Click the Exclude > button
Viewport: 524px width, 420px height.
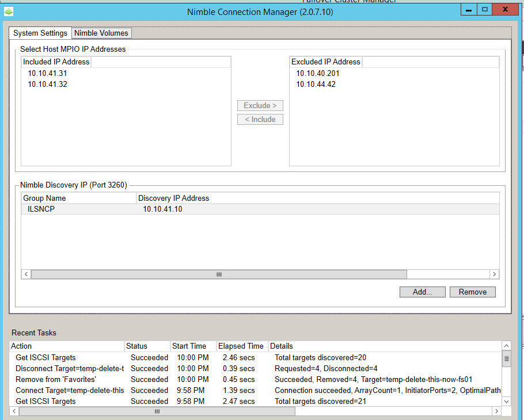260,105
